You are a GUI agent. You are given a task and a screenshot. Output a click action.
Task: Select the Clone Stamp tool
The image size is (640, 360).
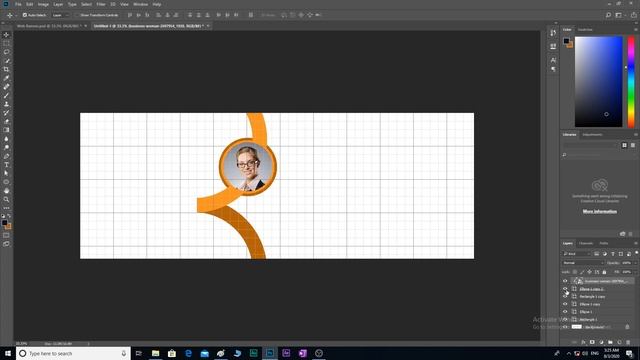(x=6, y=104)
